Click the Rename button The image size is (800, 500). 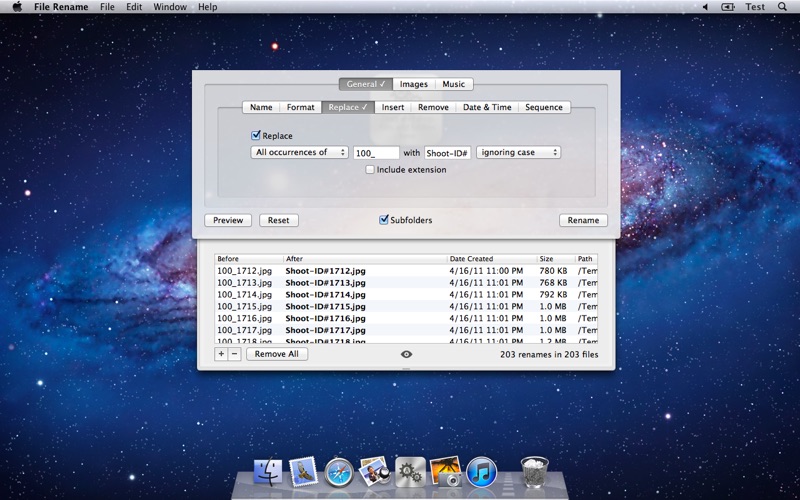pyautogui.click(x=583, y=220)
